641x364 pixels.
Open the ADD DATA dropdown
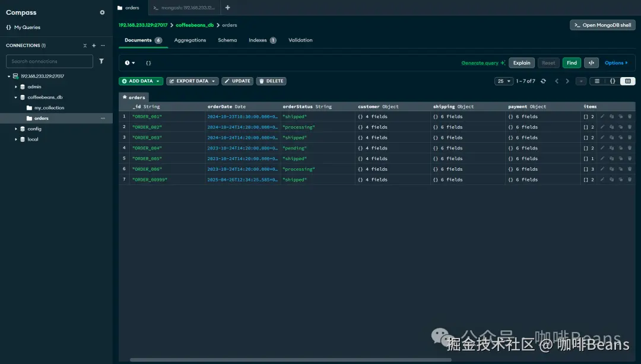click(141, 81)
